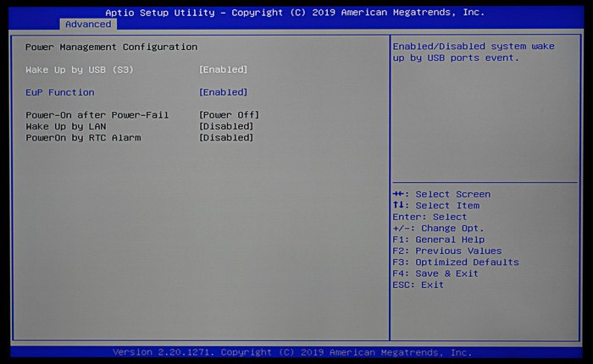This screenshot has width=593, height=364.
Task: Click the Version 2.20.1271 footer text
Action: click(x=292, y=352)
